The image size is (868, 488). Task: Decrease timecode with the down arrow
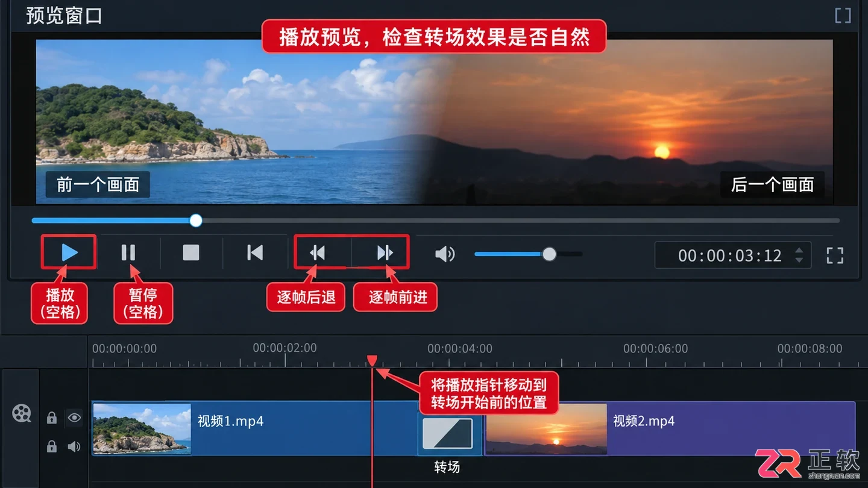point(799,260)
